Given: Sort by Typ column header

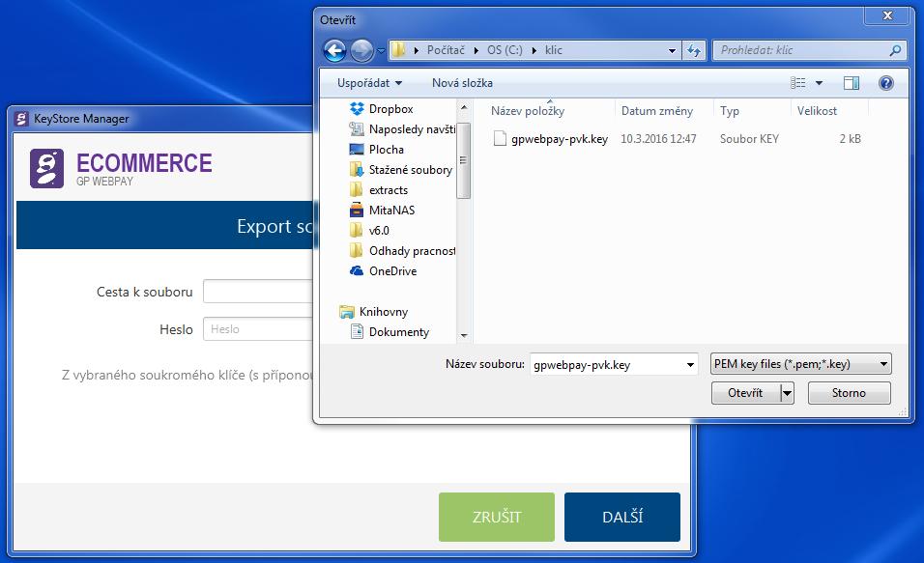Looking at the screenshot, I should tap(730, 111).
